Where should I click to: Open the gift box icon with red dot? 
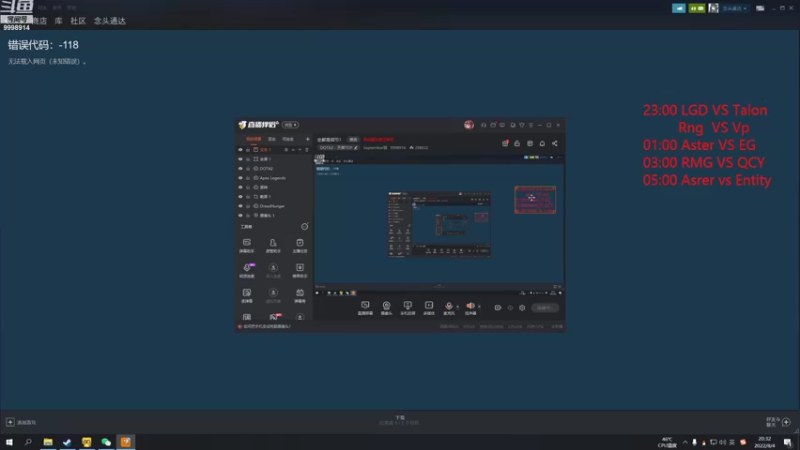coord(505,143)
